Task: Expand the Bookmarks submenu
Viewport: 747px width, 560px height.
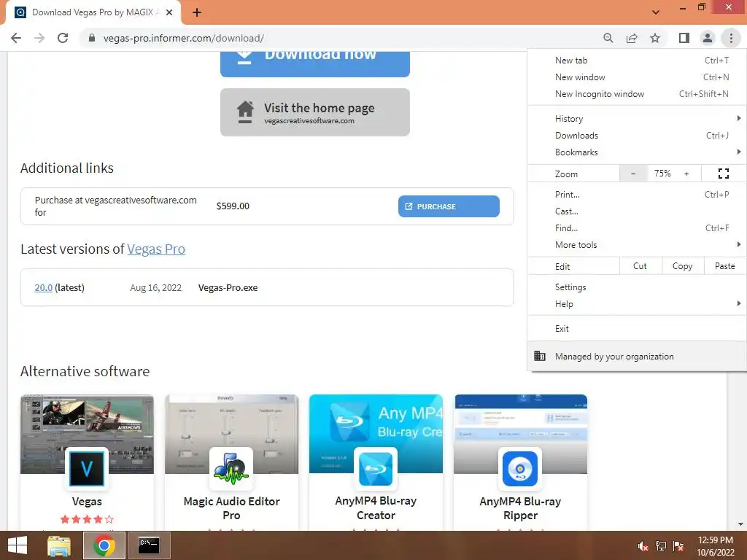Action: 637,152
